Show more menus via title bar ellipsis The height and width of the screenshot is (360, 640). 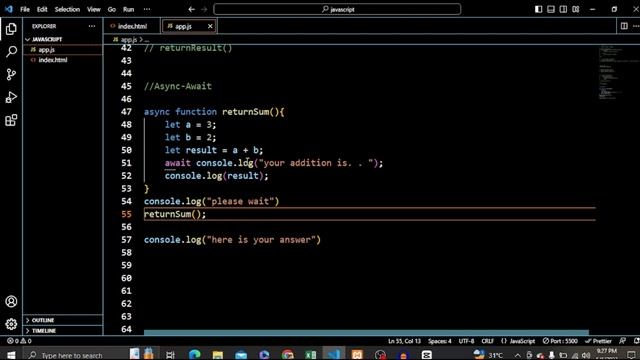[x=147, y=9]
